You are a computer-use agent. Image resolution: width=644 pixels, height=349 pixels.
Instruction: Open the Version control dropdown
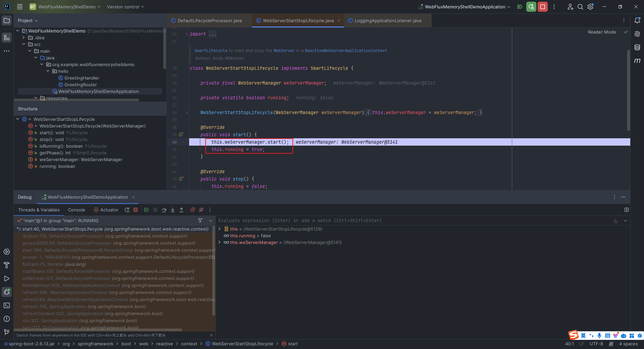click(125, 7)
